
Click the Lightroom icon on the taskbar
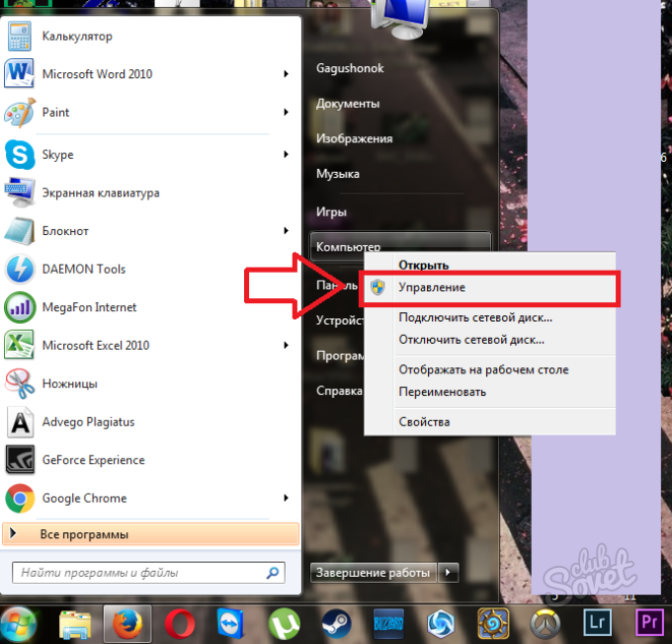tap(597, 623)
